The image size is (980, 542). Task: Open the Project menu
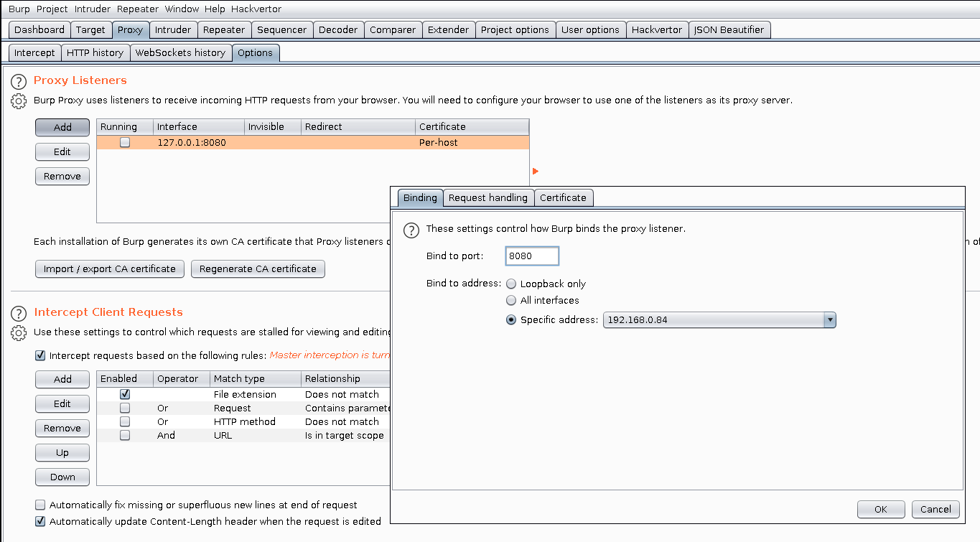click(52, 9)
